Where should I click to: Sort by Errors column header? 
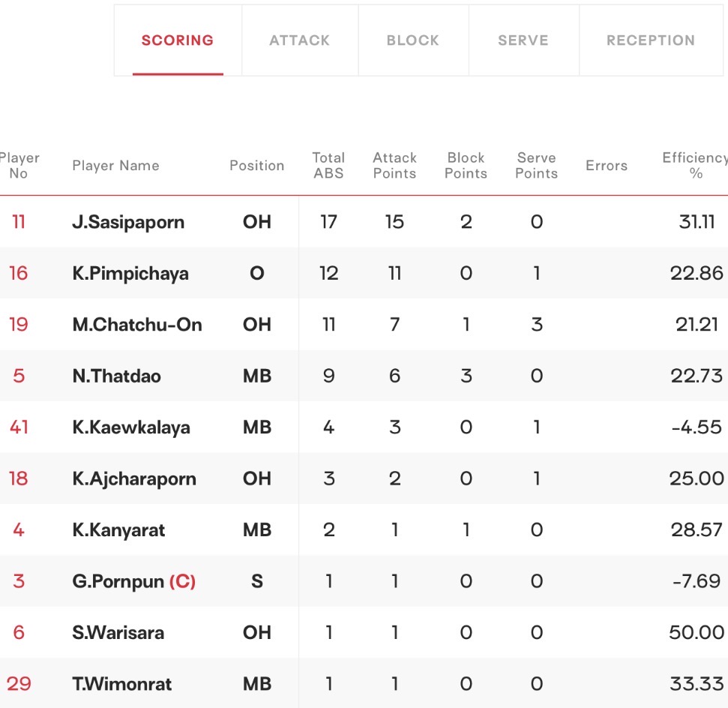tap(607, 166)
